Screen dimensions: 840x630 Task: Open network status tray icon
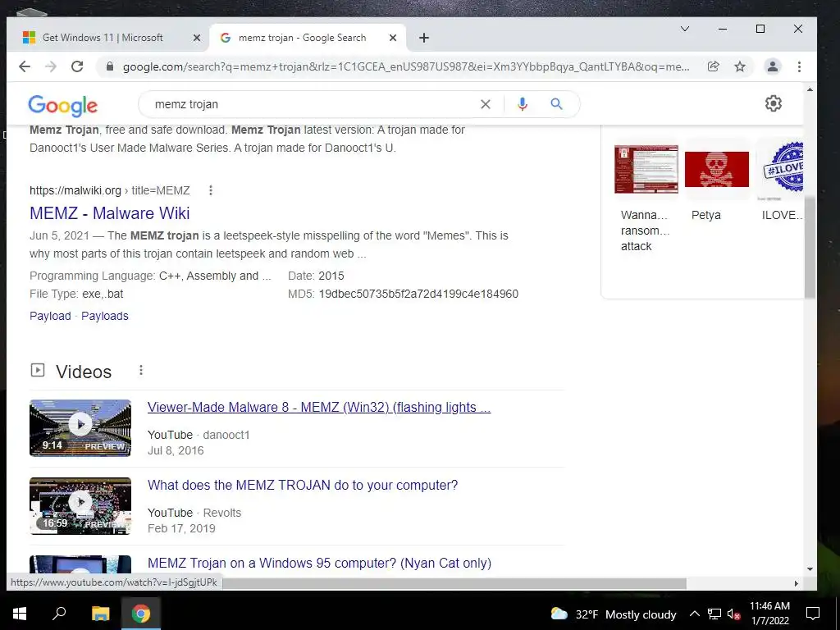[714, 614]
